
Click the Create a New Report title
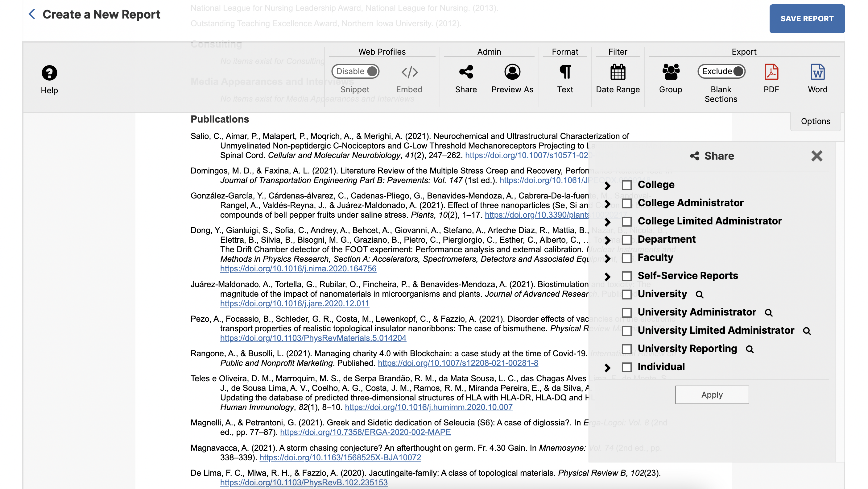coord(101,14)
